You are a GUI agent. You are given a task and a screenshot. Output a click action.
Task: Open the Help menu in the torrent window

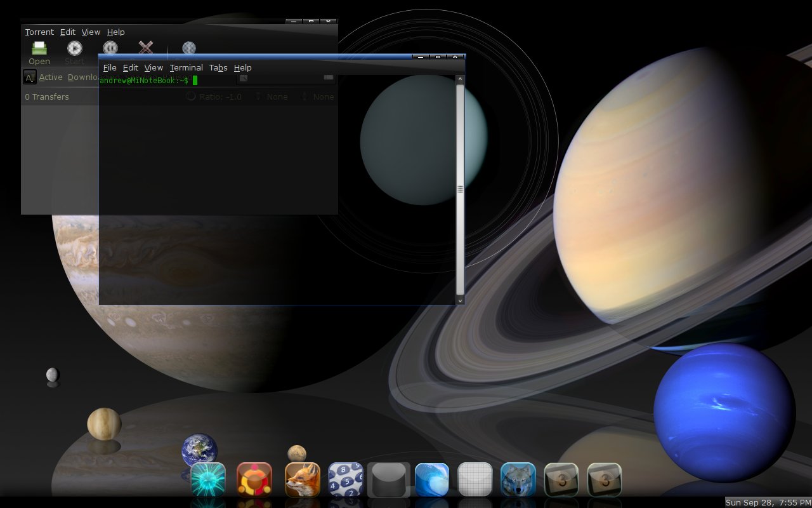115,32
